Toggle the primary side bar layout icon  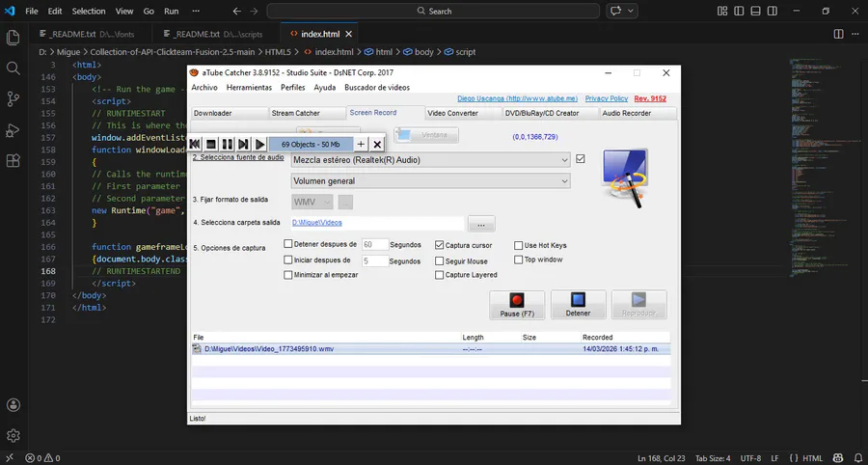click(x=739, y=11)
